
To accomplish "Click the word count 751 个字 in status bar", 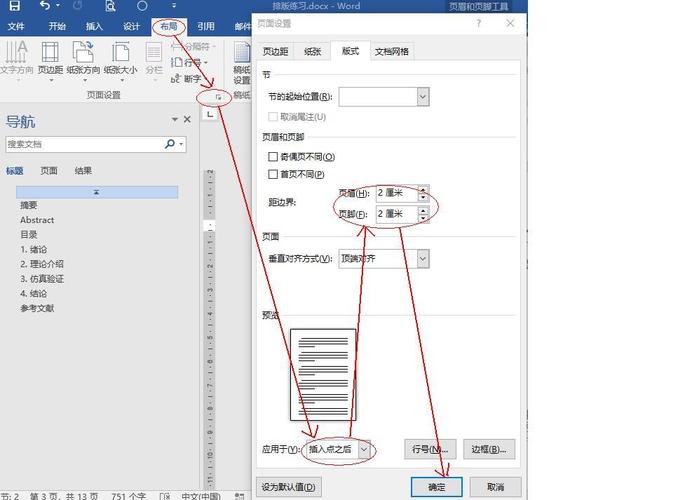I will (128, 496).
